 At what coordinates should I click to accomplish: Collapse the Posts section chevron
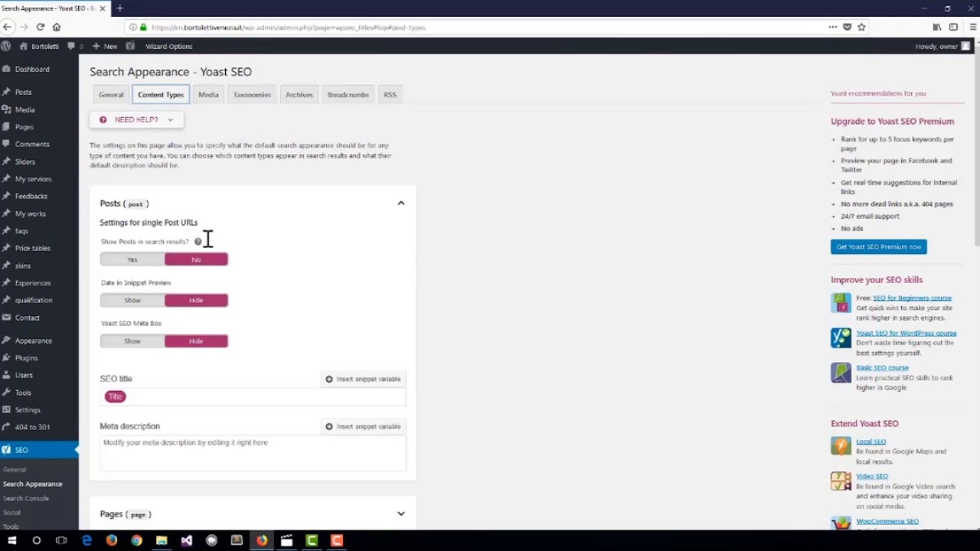[400, 203]
